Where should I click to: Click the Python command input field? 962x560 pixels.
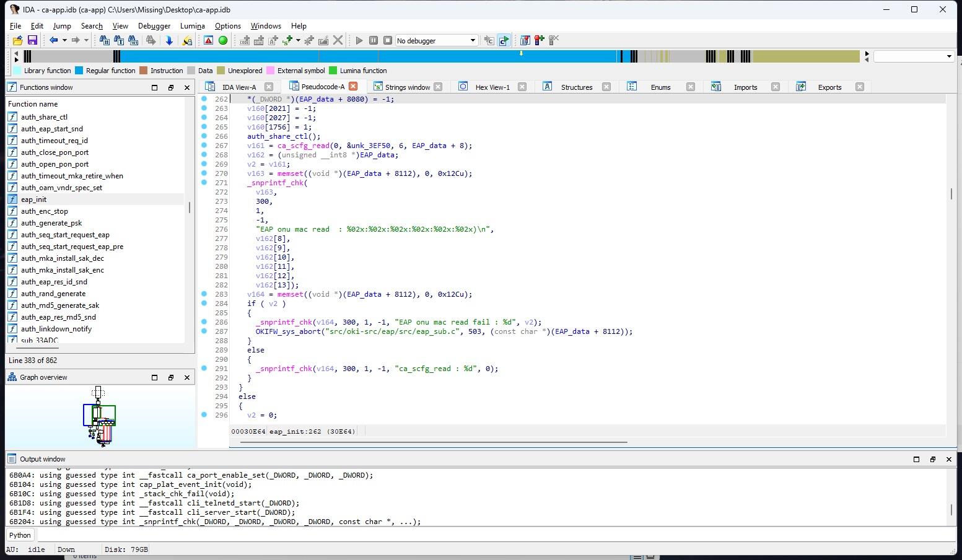(496, 535)
